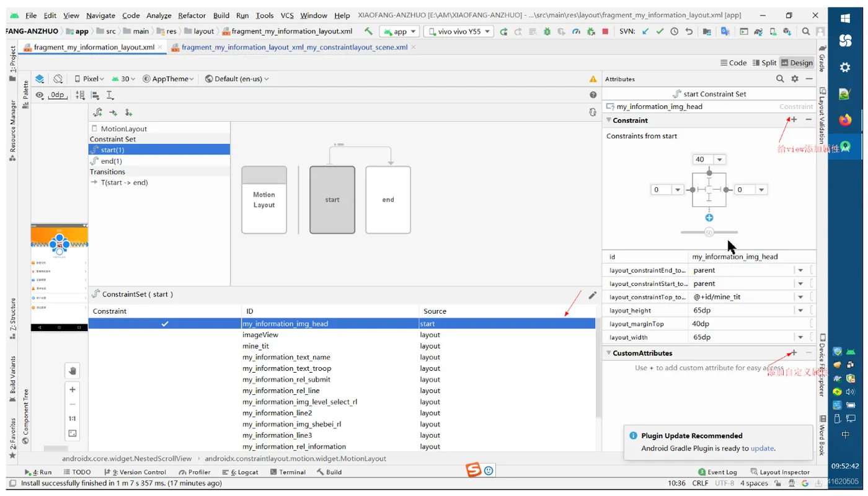Viewport: 868px width, 496px height.
Task: Reset zoom to 1:1
Action: tap(73, 418)
